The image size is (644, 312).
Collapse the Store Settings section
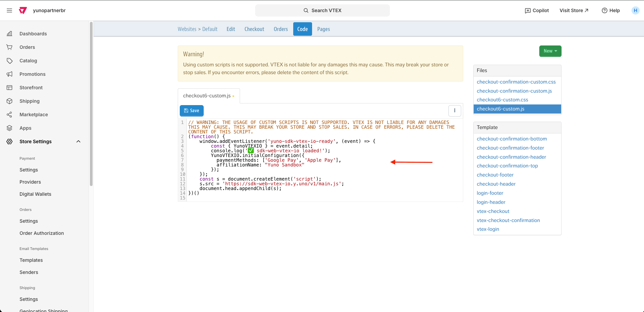tap(78, 142)
